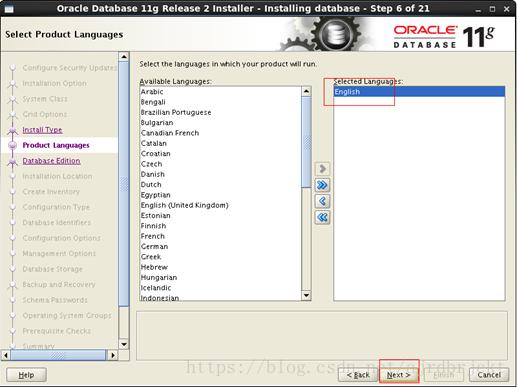Click the steps panel scroll-down arrow

point(124,344)
